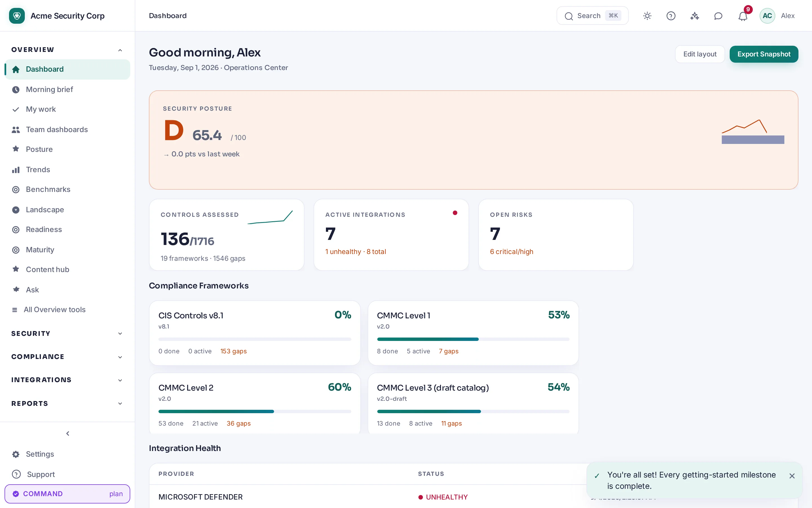812x508 pixels.
Task: Toggle the light/dark theme sun icon
Action: click(647, 16)
